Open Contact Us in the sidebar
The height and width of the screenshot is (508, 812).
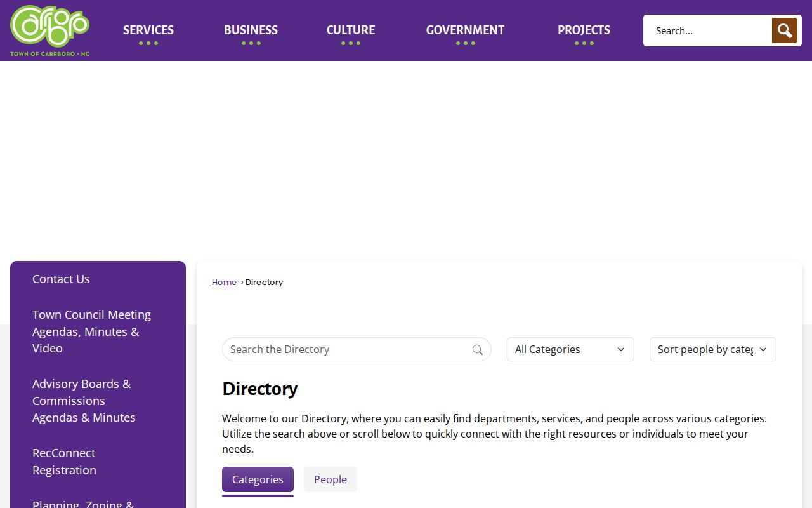[61, 279]
